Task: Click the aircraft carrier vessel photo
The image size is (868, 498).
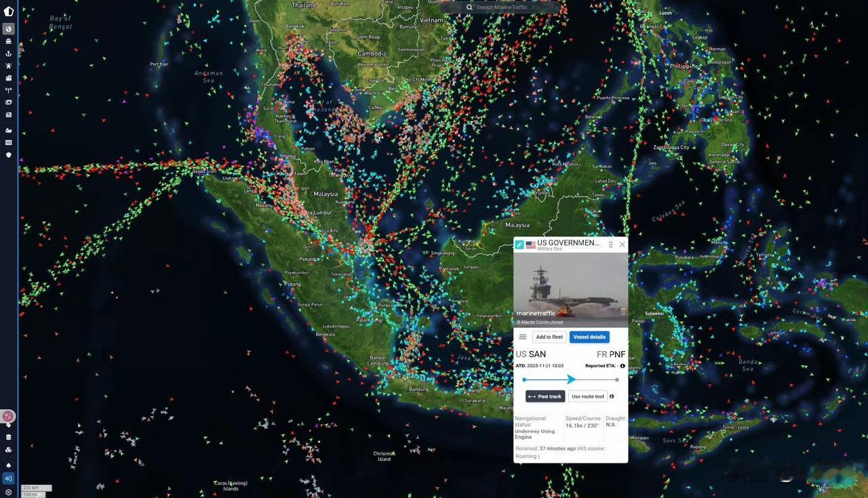Action: tap(571, 290)
